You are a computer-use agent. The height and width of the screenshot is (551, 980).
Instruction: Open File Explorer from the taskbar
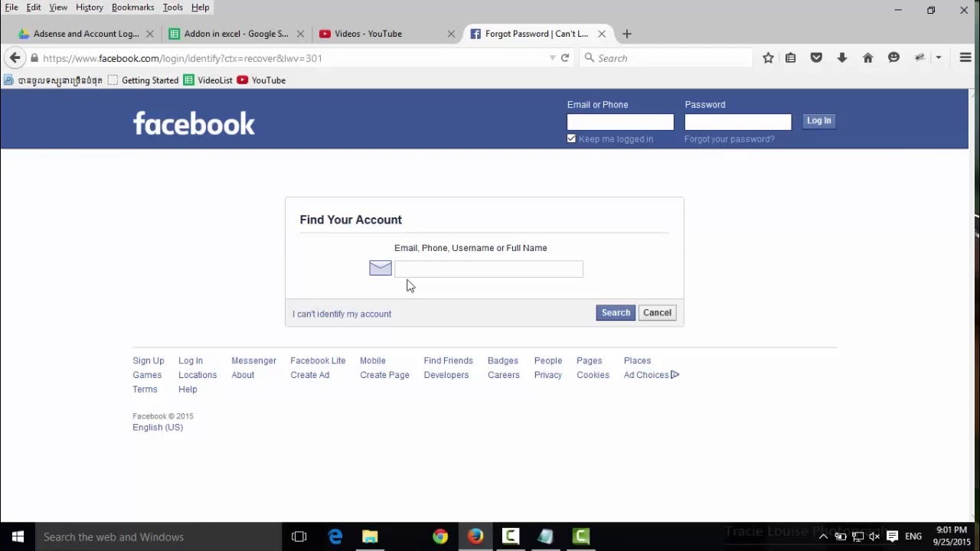370,536
